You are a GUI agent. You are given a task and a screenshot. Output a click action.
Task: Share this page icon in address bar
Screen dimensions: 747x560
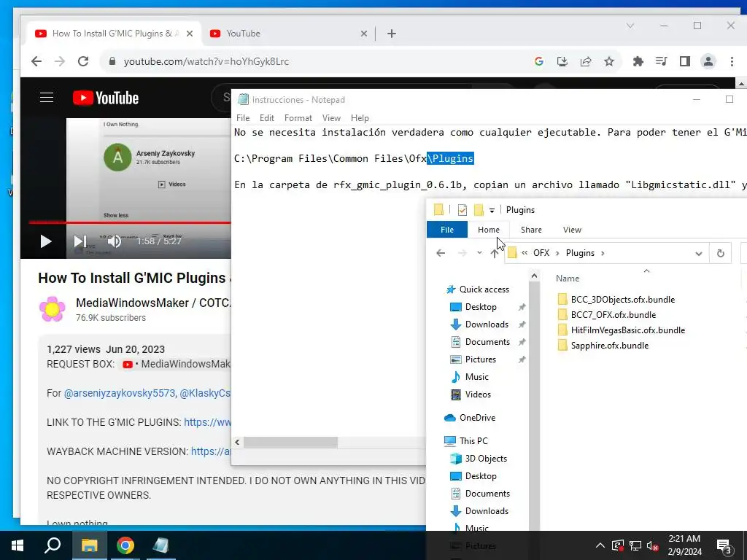[x=586, y=61]
